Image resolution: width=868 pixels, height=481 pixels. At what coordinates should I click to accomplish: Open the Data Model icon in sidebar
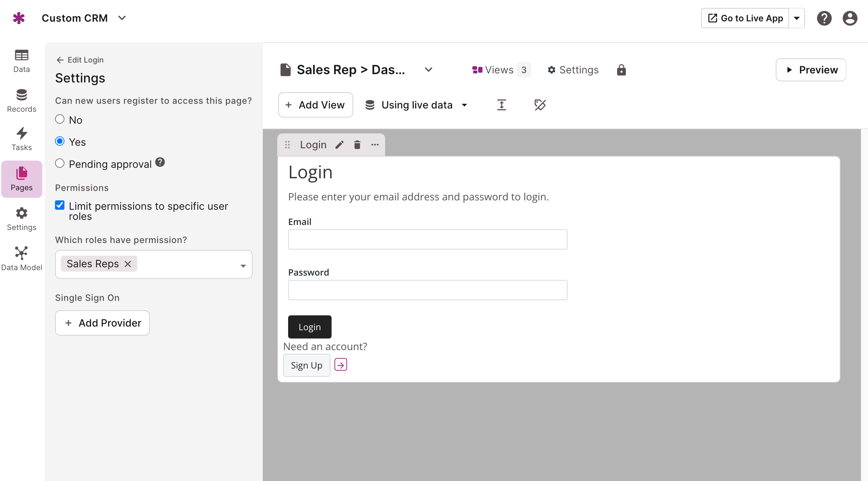point(21,253)
